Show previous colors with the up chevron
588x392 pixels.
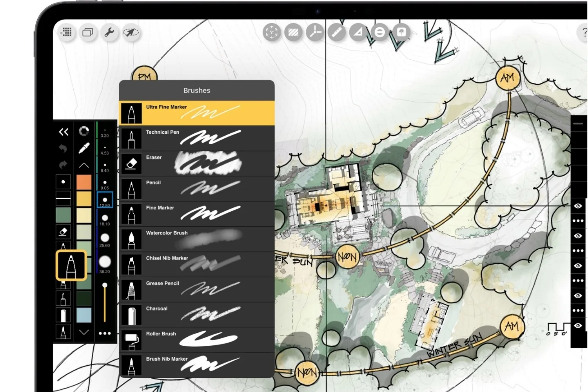tap(84, 165)
